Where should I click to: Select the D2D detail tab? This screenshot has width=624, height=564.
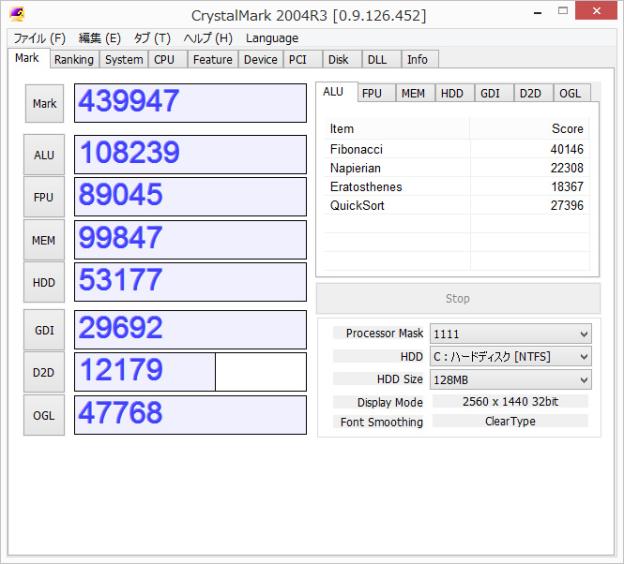coord(533,93)
